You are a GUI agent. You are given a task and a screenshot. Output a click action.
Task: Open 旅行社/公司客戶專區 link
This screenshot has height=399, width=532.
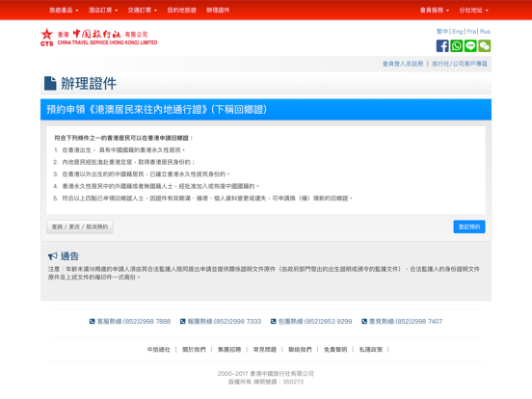[460, 64]
